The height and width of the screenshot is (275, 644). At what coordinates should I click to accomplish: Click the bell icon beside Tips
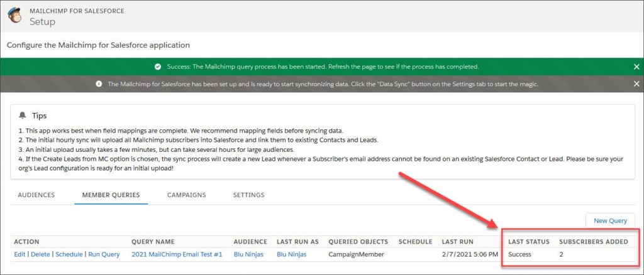(x=23, y=116)
